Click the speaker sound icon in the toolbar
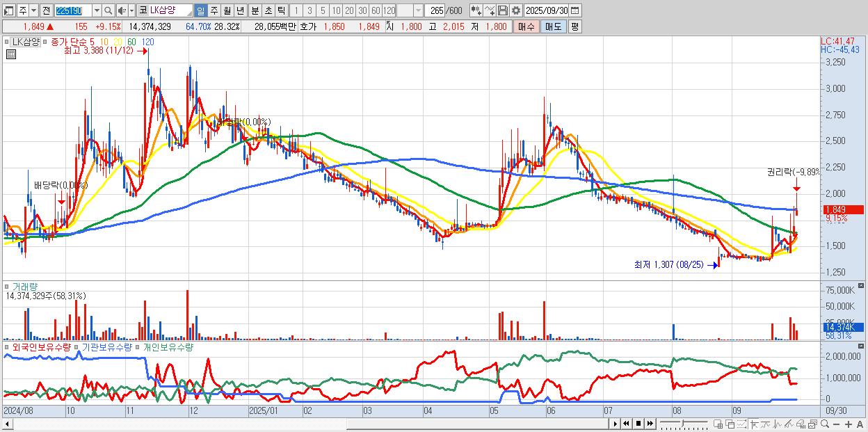Image resolution: width=868 pixels, height=432 pixels. [x=121, y=10]
